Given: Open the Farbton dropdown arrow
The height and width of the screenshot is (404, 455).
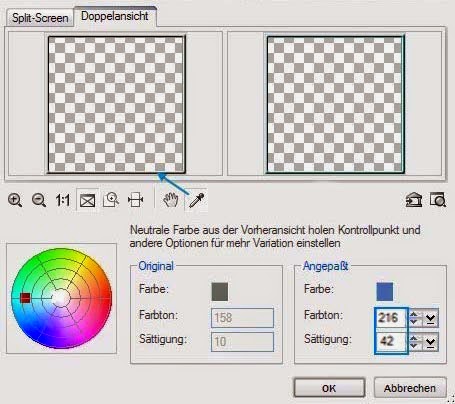Looking at the screenshot, I should coord(430,318).
